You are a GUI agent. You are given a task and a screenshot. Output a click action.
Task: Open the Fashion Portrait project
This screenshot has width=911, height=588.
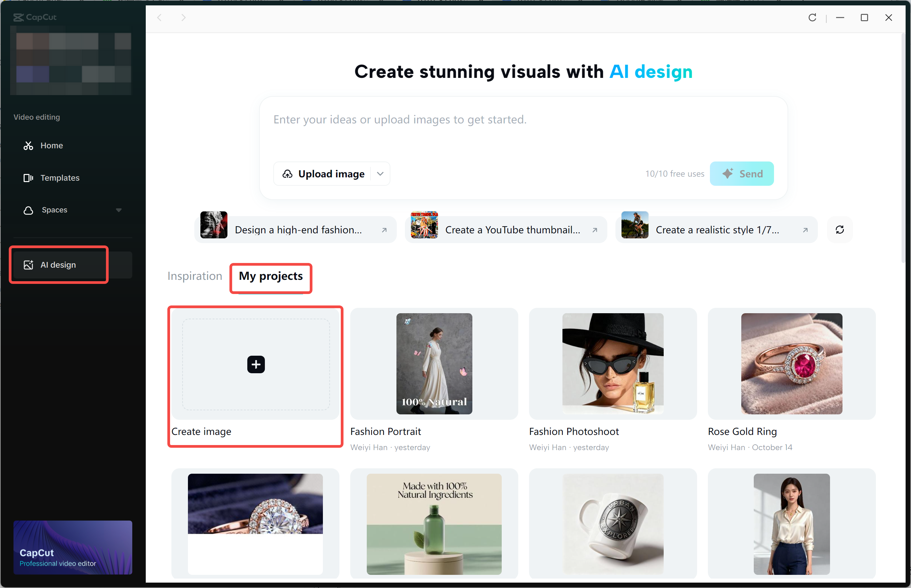pos(434,364)
